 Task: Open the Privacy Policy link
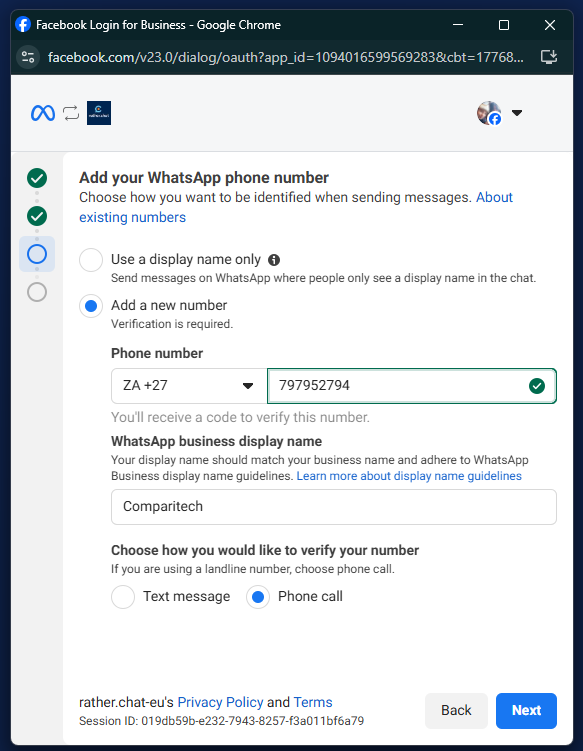tap(220, 702)
